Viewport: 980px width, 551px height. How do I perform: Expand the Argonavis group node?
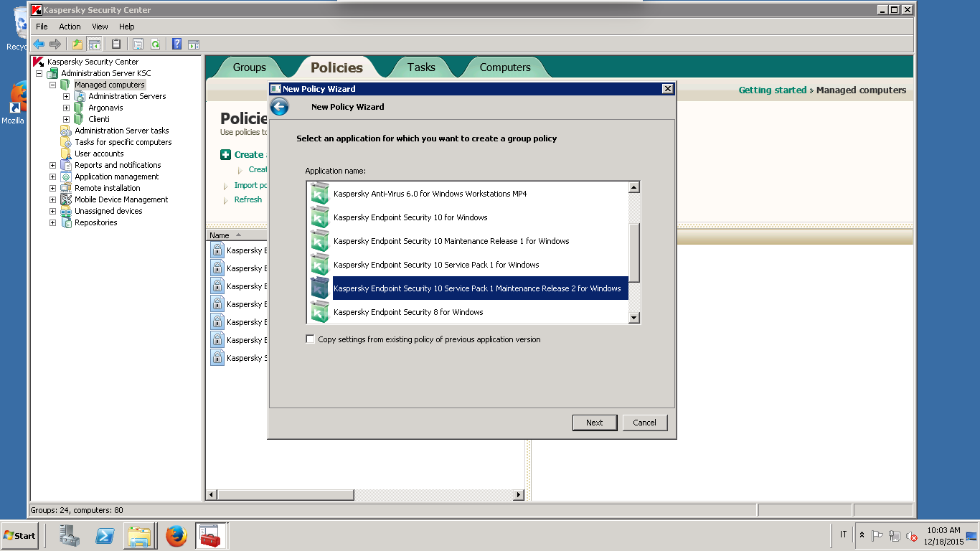[x=66, y=108]
